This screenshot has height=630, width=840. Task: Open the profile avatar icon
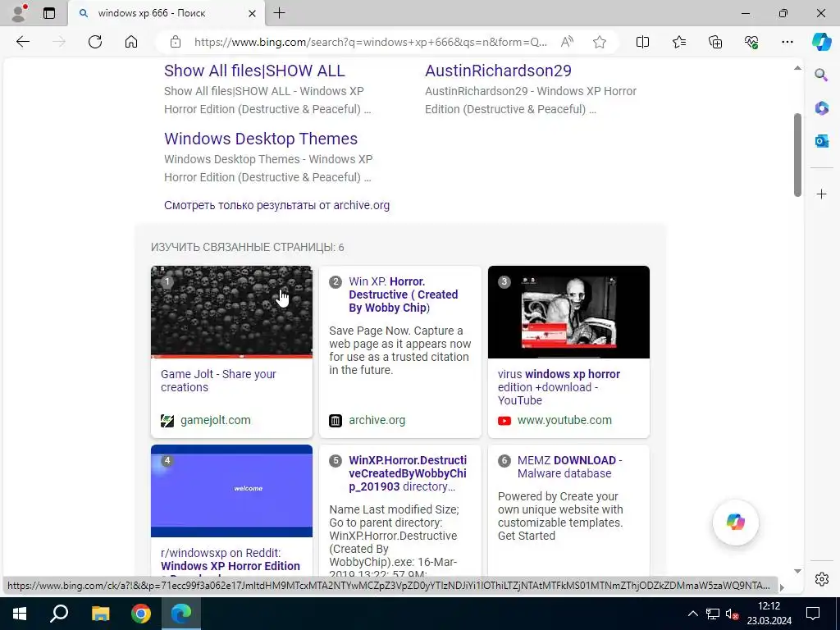tap(19, 13)
